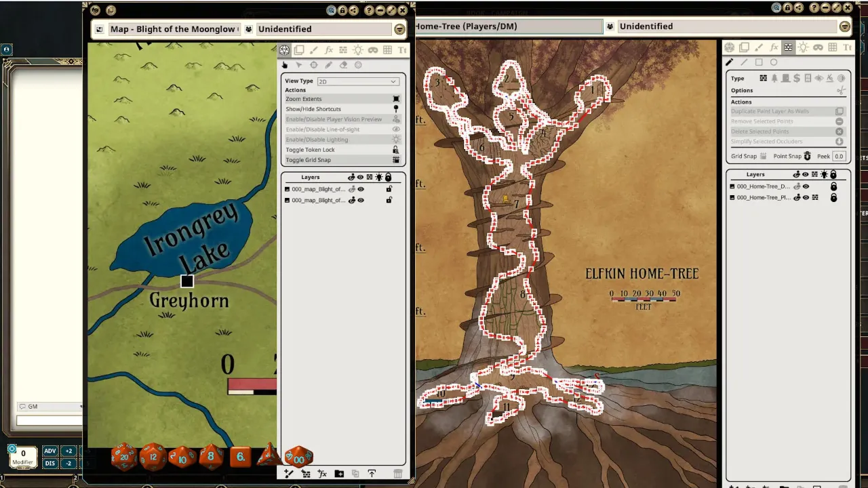Select the window occluder type icon

(808, 79)
